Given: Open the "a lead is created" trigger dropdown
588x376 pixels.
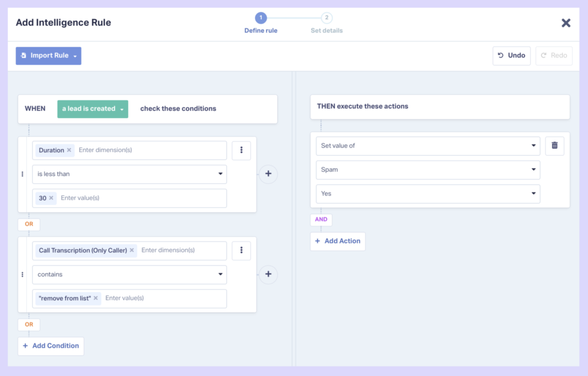Looking at the screenshot, I should pyautogui.click(x=92, y=108).
